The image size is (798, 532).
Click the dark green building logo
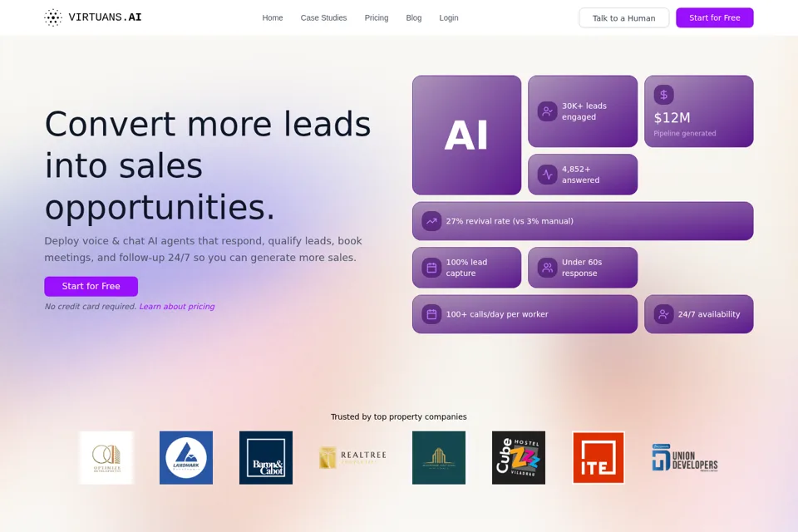[439, 458]
